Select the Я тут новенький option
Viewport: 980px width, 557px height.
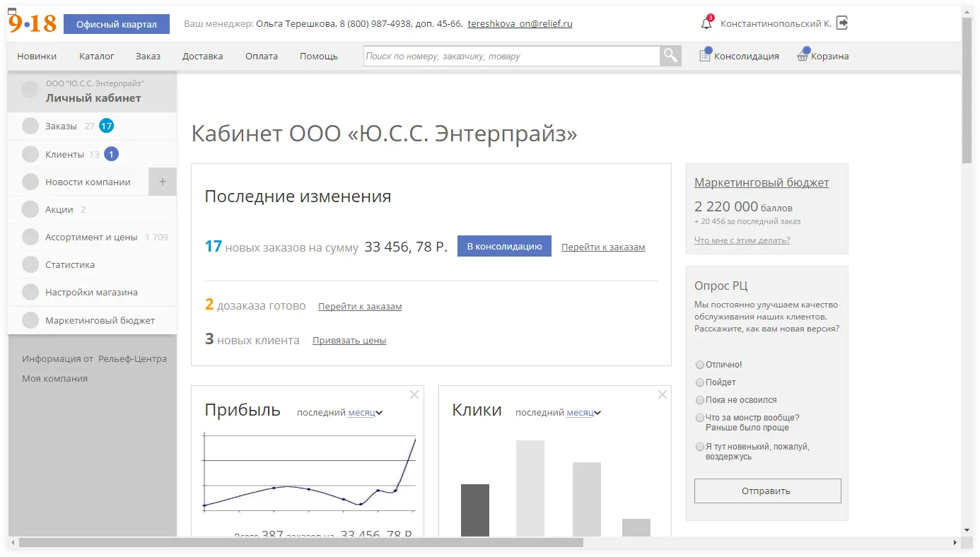click(700, 447)
